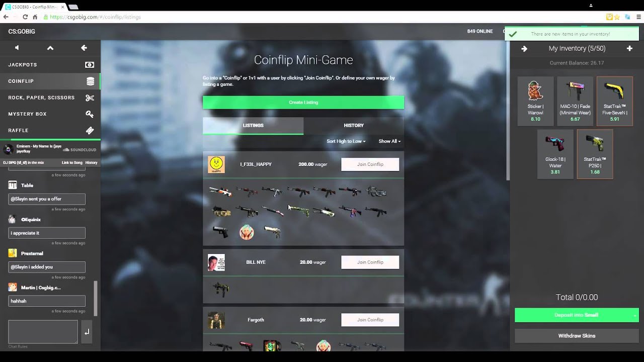Click I_F33L_HAPPY smiley avatar
The height and width of the screenshot is (362, 644).
216,164
